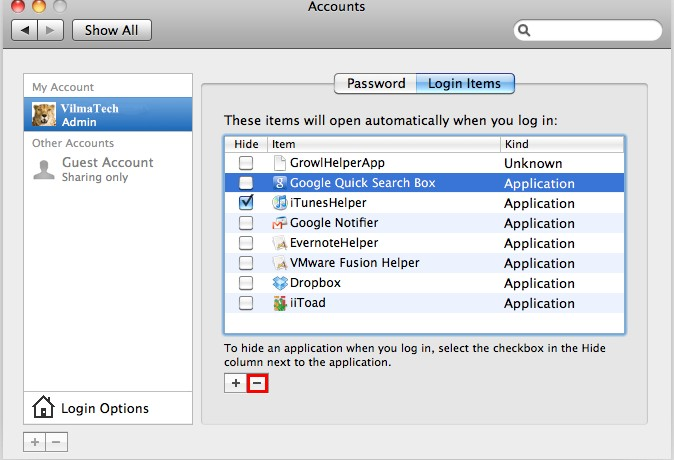Select the Guest Account entry
This screenshot has height=460, width=674.
pyautogui.click(x=108, y=170)
